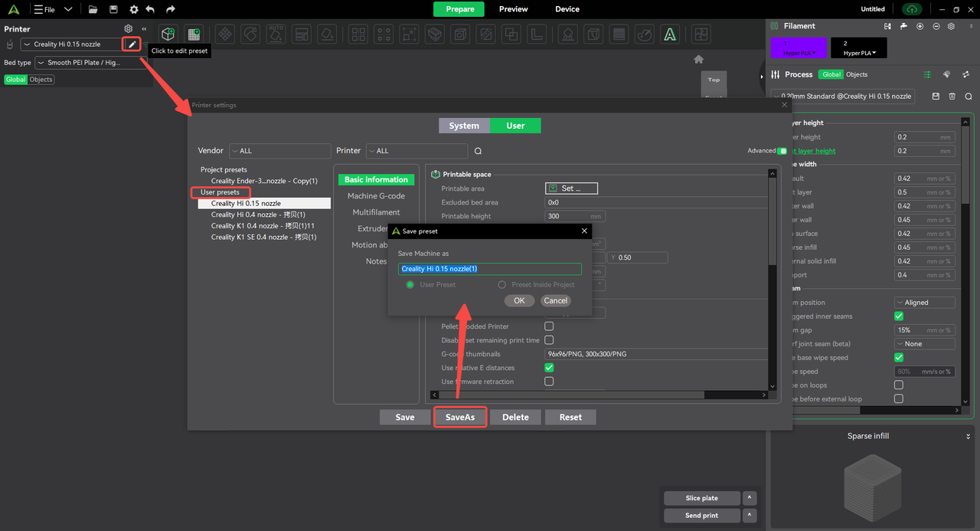Toggle Pellet Modded Printer checkbox
The image size is (980, 531).
point(549,326)
